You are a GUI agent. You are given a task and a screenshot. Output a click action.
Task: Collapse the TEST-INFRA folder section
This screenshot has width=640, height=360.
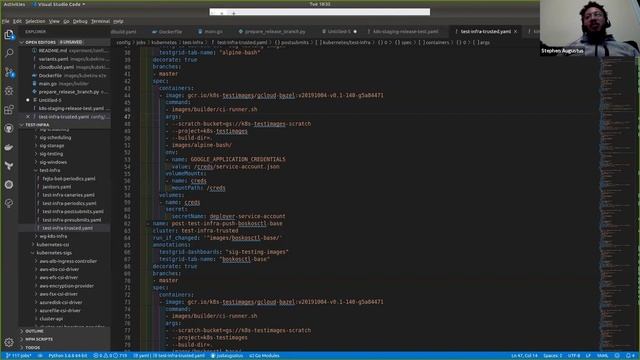coord(64,125)
